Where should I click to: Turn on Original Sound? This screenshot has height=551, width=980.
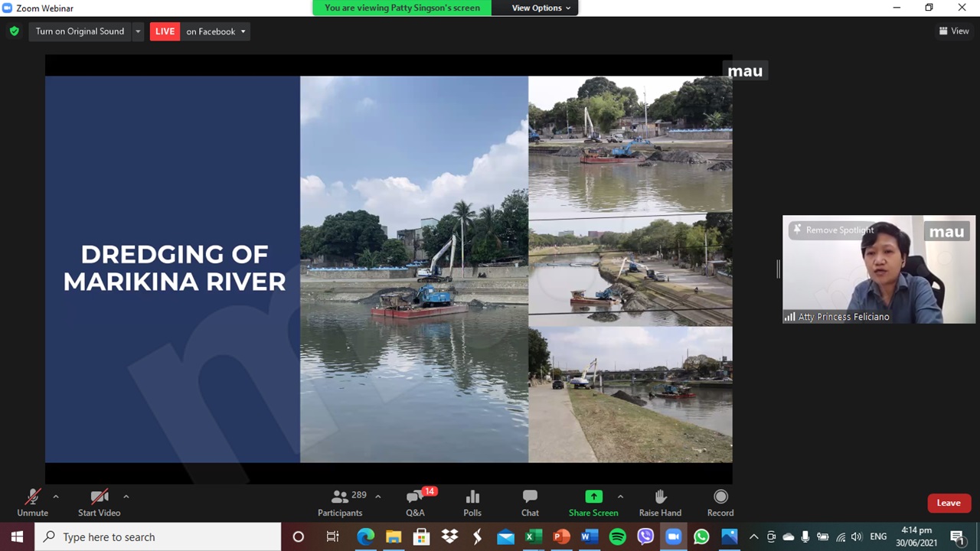coord(80,31)
